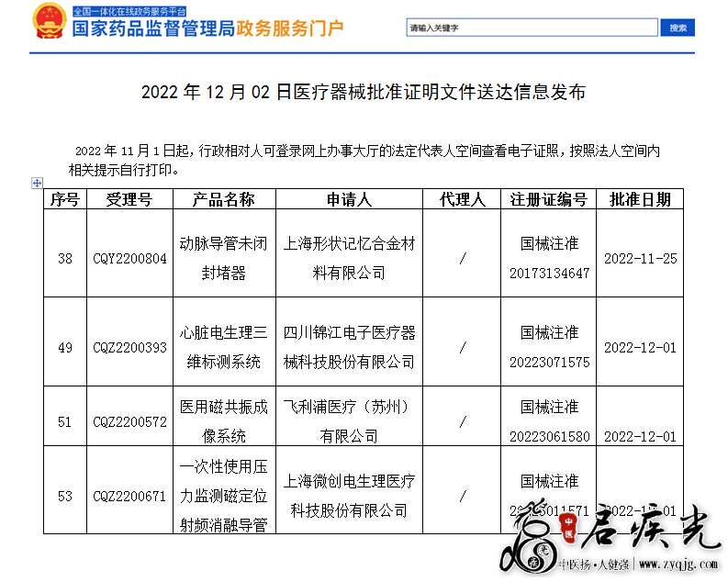Click acceptance number CQY2200804
The height and width of the screenshot is (582, 728).
[129, 259]
